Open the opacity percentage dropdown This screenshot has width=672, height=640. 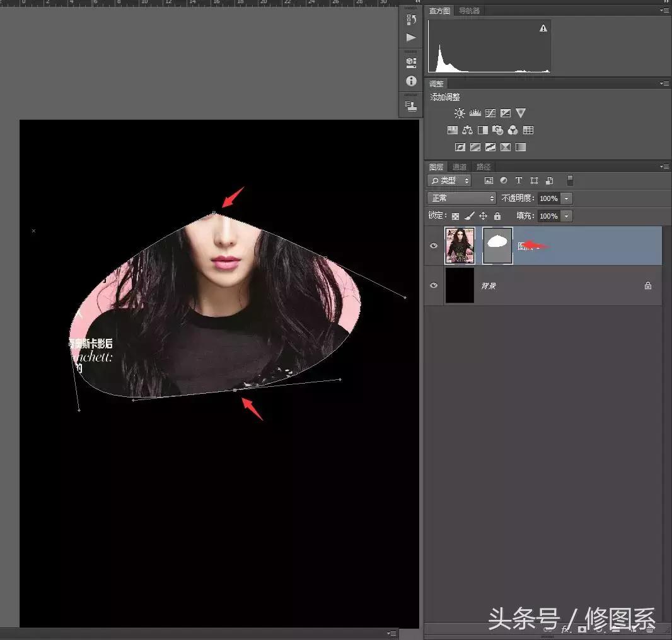567,198
